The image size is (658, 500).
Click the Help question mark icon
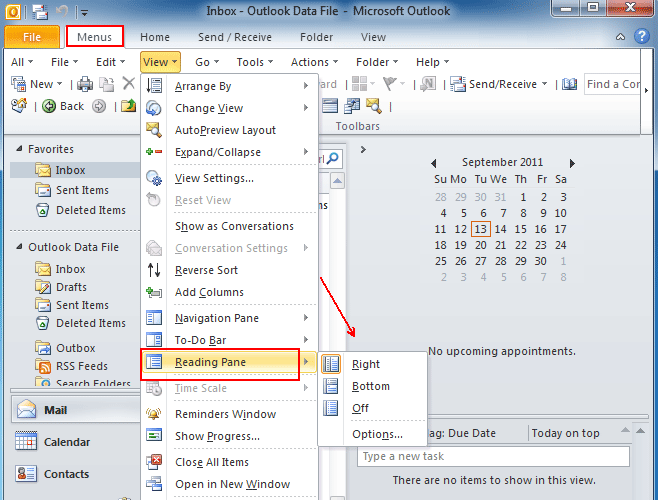[645, 37]
